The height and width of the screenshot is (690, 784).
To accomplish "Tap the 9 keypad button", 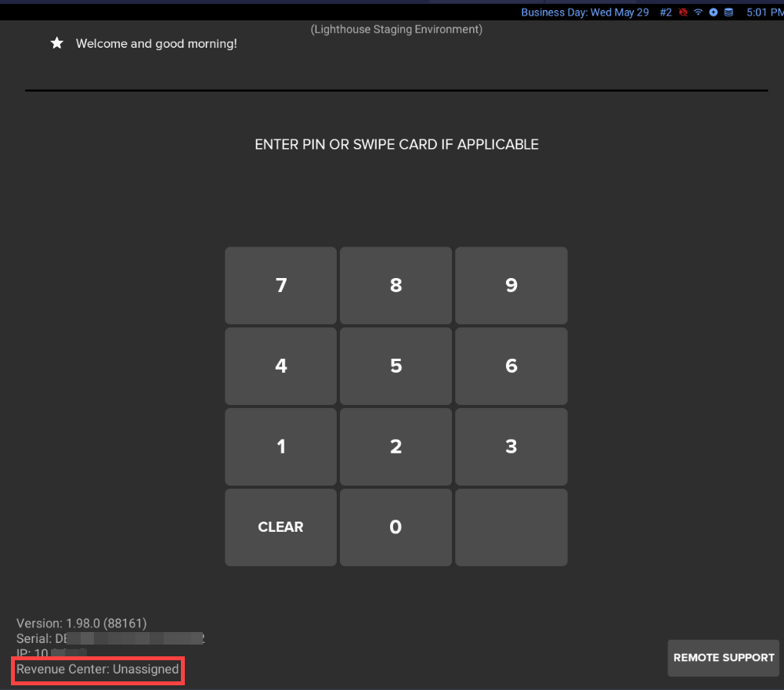I will [x=511, y=285].
